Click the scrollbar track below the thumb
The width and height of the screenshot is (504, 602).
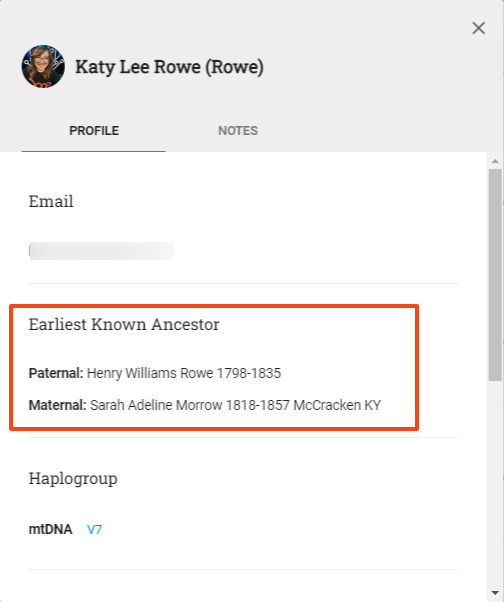pyautogui.click(x=495, y=484)
